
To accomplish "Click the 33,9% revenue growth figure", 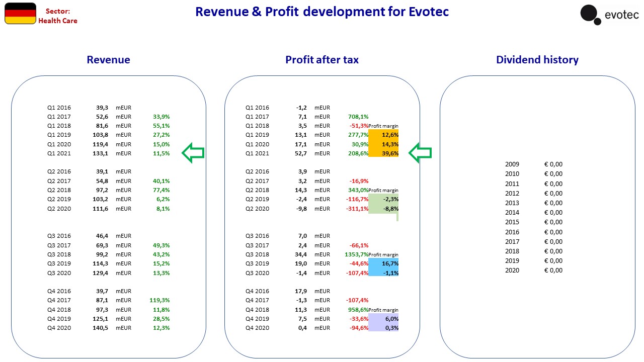I will pos(161,117).
